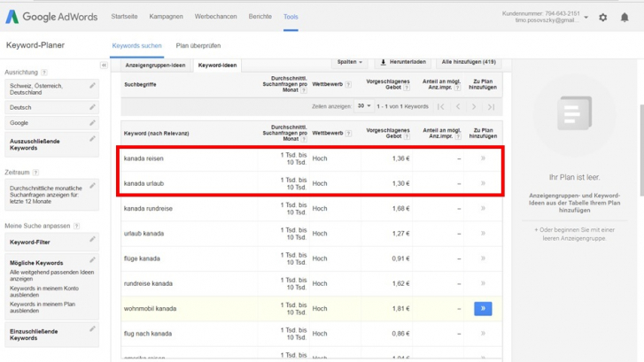This screenshot has width=644, height=362.
Task: Select the Keyword-Ideen tab
Action: point(217,65)
